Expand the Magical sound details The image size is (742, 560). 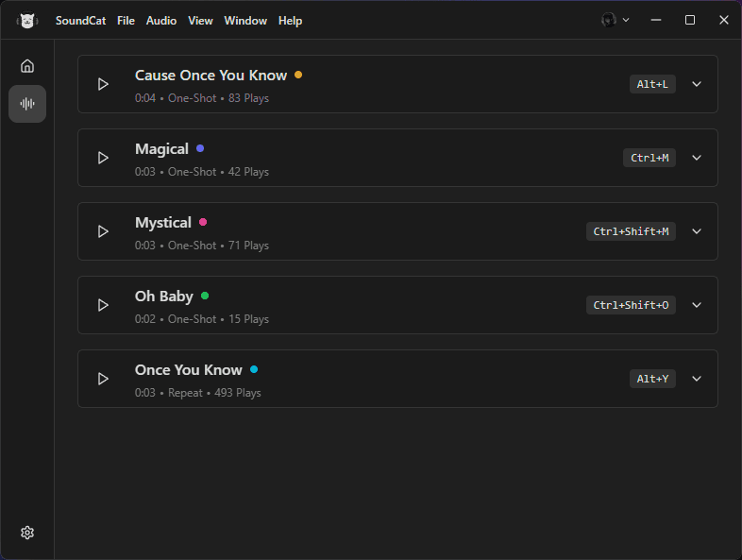(x=697, y=158)
